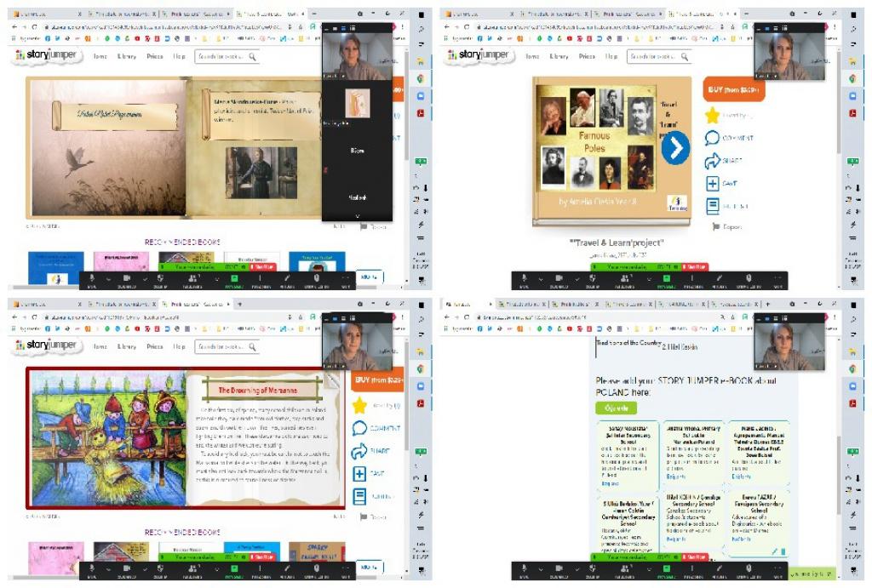Open arrow next to Stop Video in Famous Poles screenshot

(x=577, y=279)
